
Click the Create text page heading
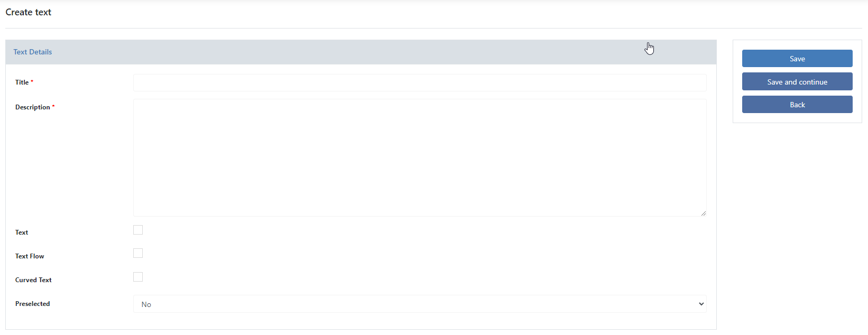pos(29,12)
